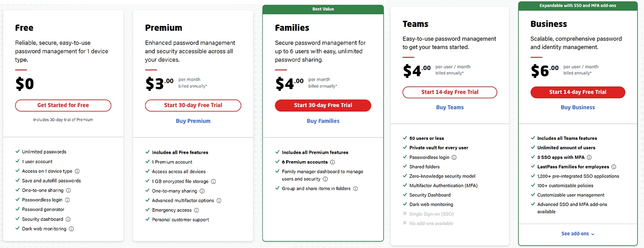Start the Premium 30-day free trial
This screenshot has width=644, height=248.
[193, 105]
